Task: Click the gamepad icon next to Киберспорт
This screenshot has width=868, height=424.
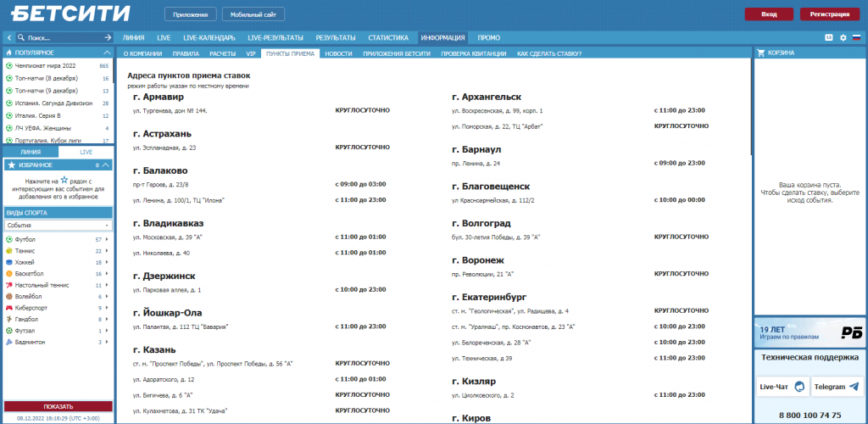Action: click(9, 309)
